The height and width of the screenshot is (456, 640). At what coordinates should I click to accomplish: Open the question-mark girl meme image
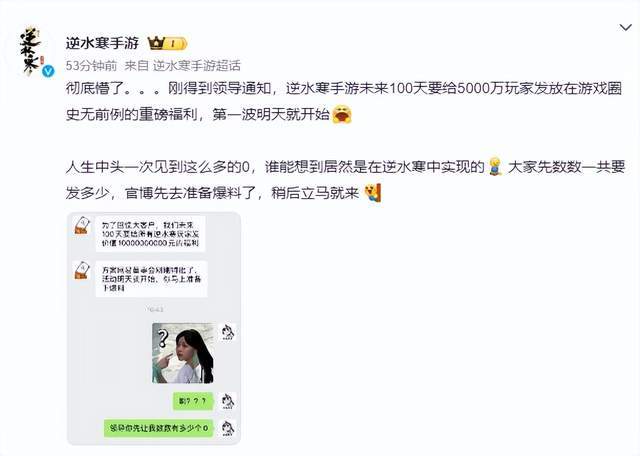(x=183, y=353)
